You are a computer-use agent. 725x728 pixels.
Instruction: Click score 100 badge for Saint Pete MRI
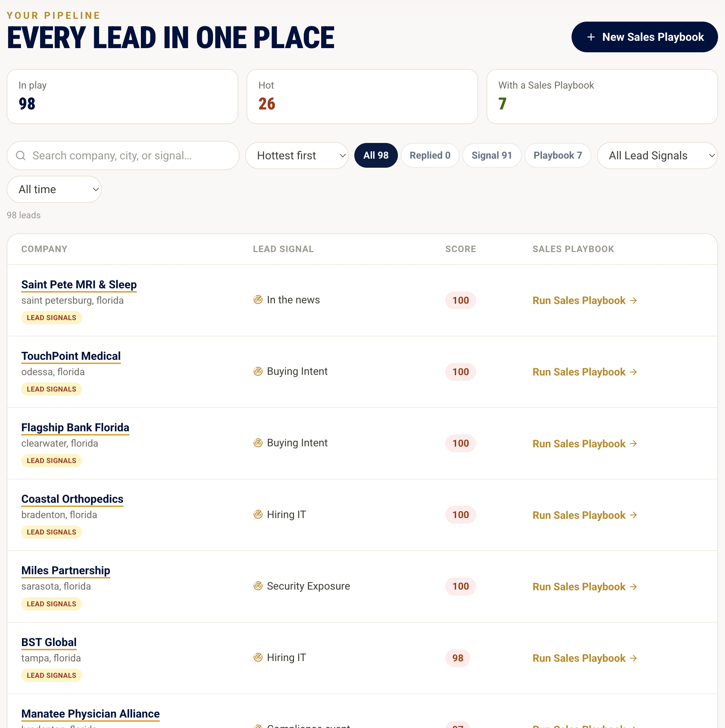(460, 300)
